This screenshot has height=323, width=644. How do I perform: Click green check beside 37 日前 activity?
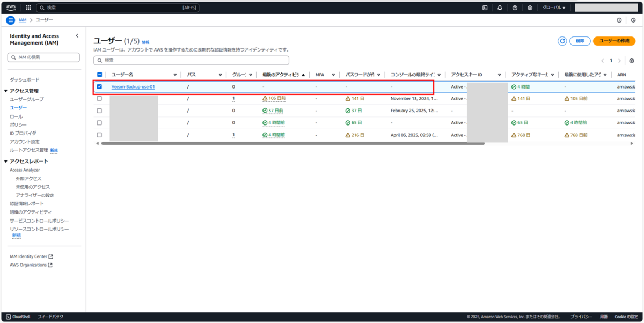pyautogui.click(x=265, y=111)
